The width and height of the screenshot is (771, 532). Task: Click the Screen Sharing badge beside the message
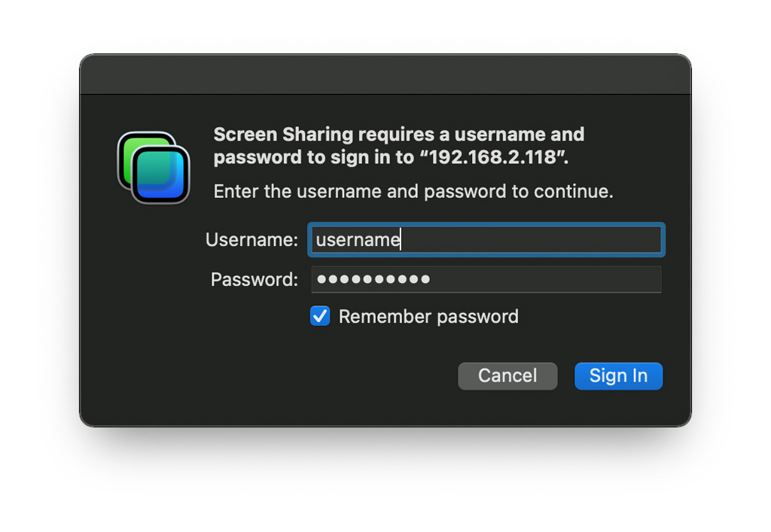click(x=153, y=166)
